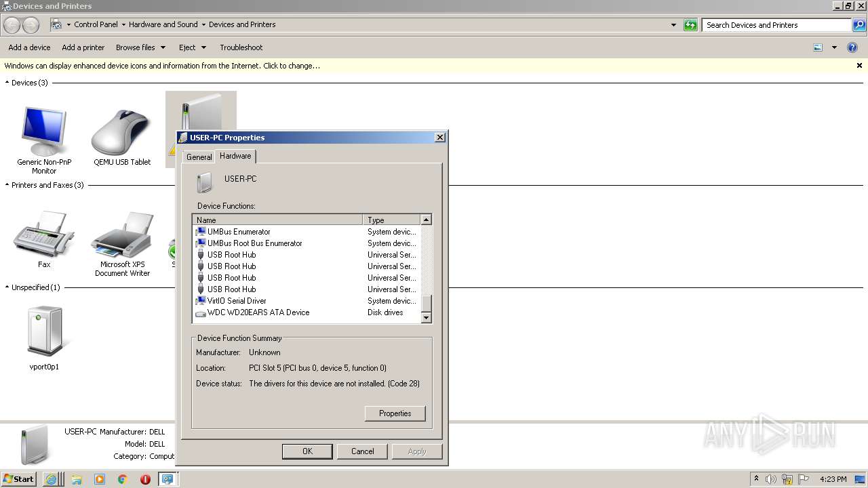Image resolution: width=868 pixels, height=488 pixels.
Task: Sort device functions by Type column
Action: (392, 220)
